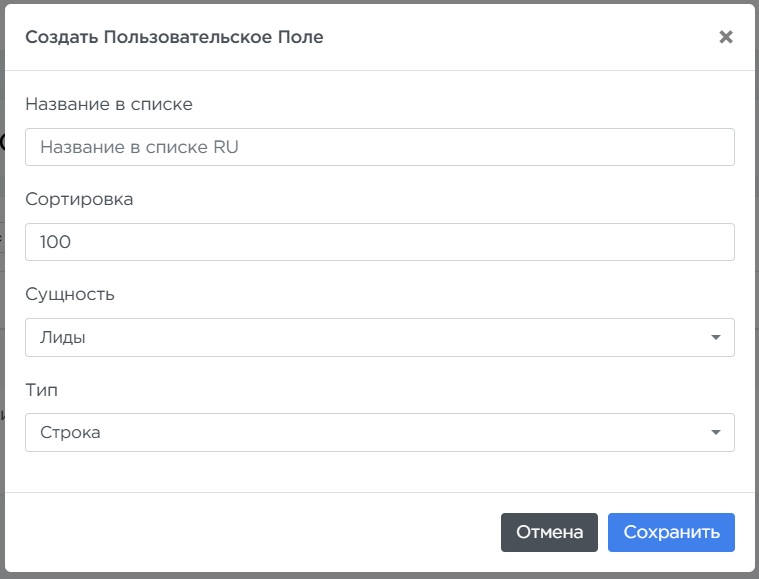
Task: Click the 'Название в списке RU' placeholder text
Action: (139, 147)
